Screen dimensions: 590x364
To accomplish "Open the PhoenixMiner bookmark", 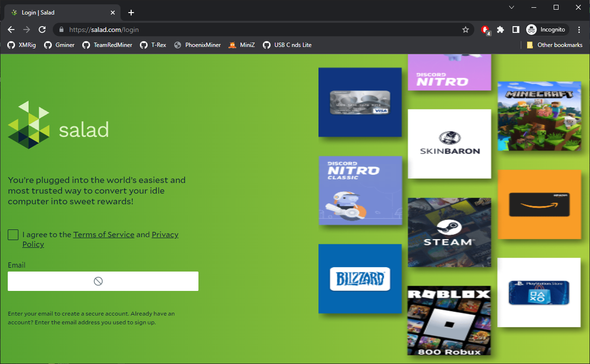I will [x=197, y=45].
